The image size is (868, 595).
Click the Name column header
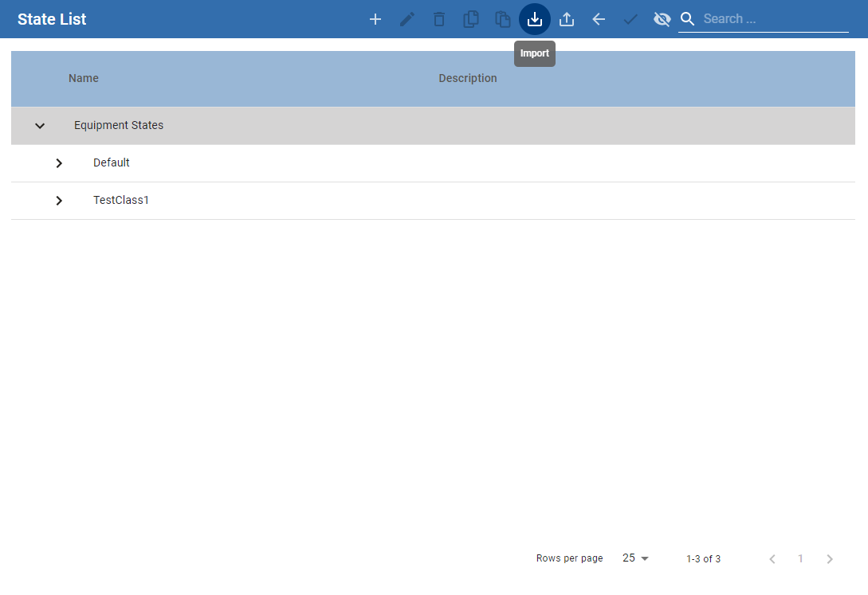click(x=84, y=78)
